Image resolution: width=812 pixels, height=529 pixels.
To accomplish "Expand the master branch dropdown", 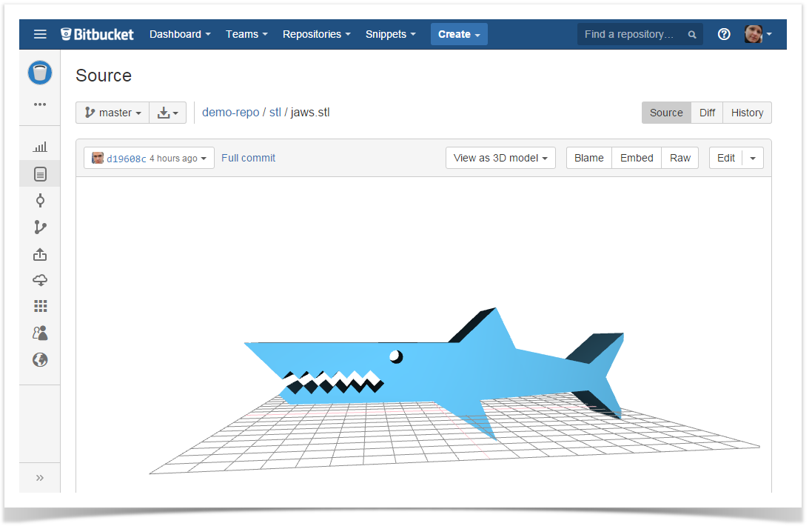I will [113, 113].
